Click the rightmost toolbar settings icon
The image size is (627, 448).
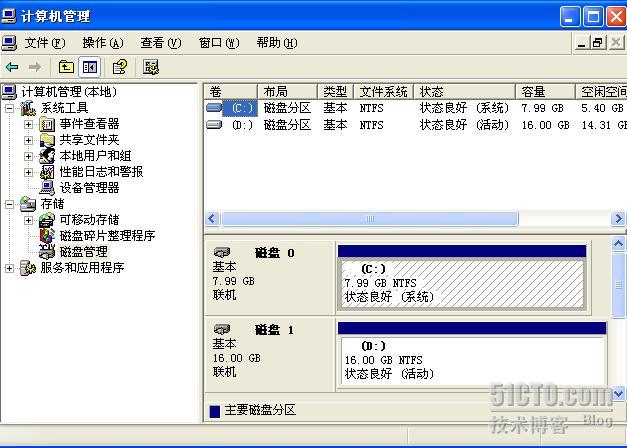(x=151, y=67)
